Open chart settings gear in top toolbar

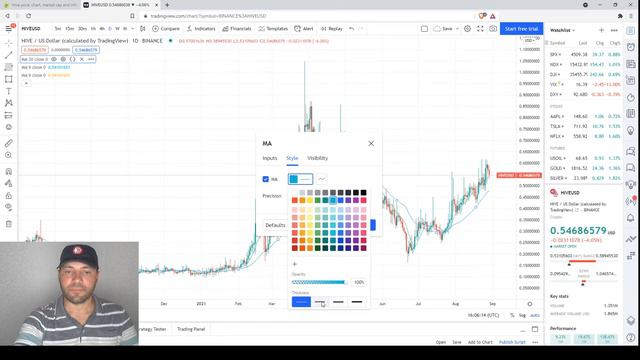pyautogui.click(x=467, y=29)
